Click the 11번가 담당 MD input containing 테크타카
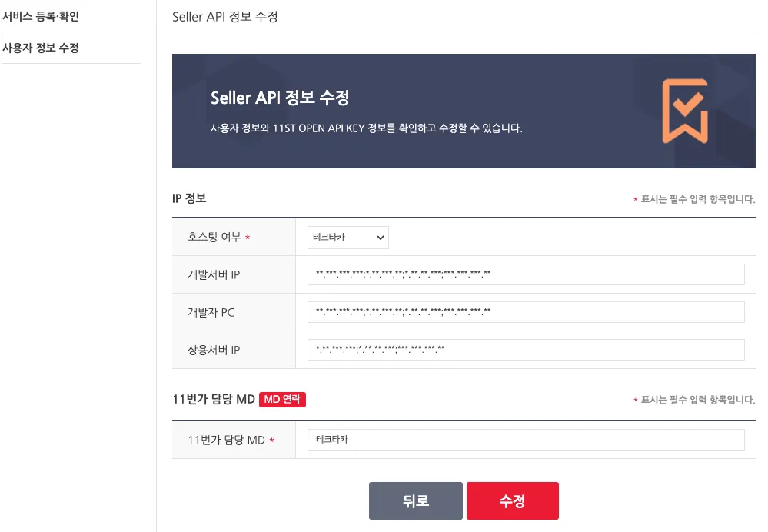This screenshot has width=768, height=532. (x=525, y=440)
